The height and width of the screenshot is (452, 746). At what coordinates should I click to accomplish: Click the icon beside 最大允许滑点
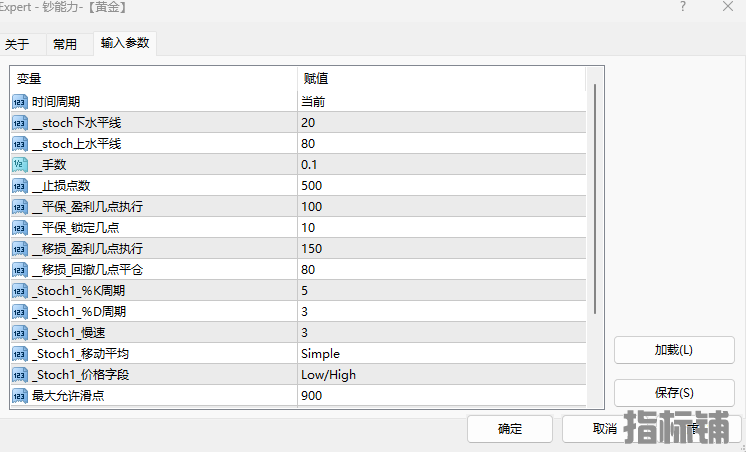pyautogui.click(x=20, y=396)
